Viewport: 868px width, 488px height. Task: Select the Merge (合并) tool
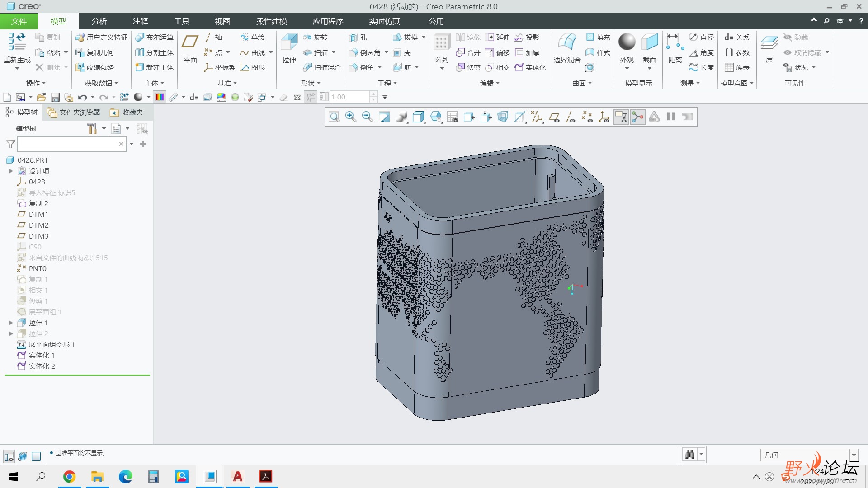(x=468, y=52)
